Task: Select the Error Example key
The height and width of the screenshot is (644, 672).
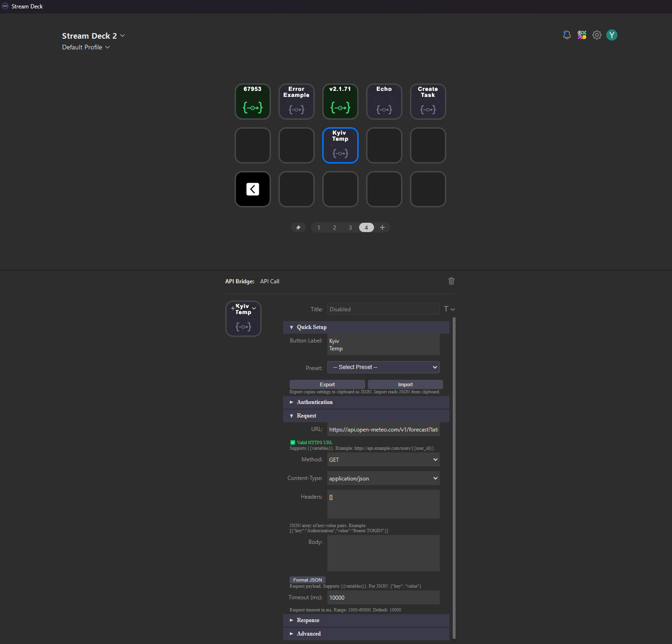Action: pos(296,102)
